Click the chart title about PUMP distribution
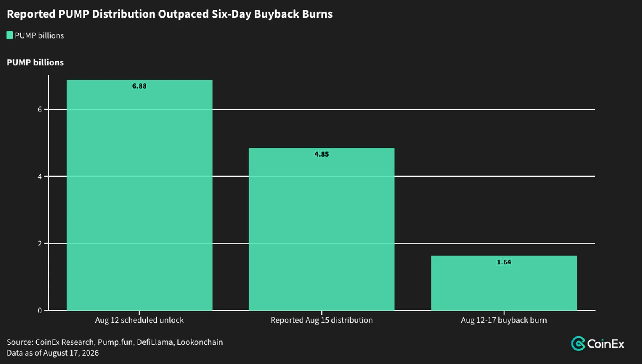642x364 pixels. (x=170, y=14)
